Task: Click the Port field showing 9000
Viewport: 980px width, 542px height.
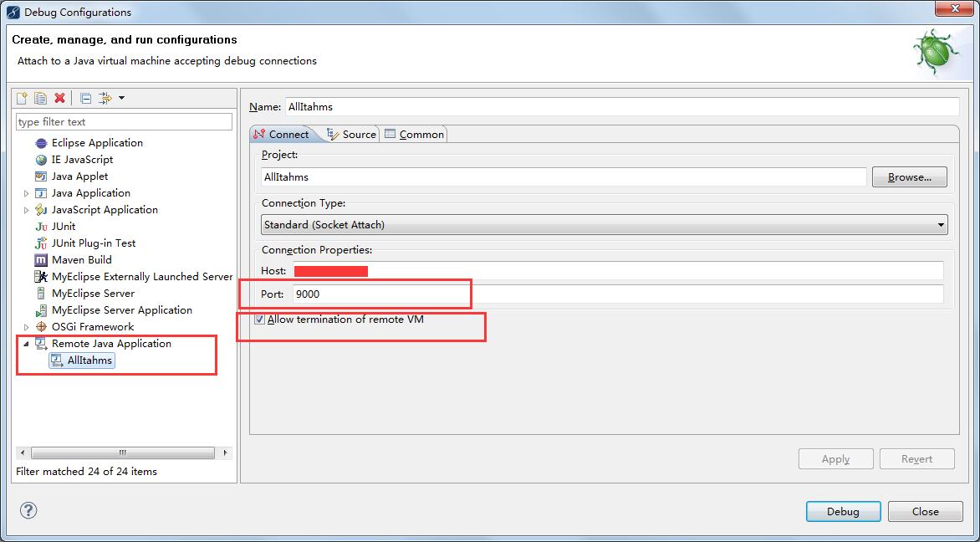Action: tap(617, 294)
